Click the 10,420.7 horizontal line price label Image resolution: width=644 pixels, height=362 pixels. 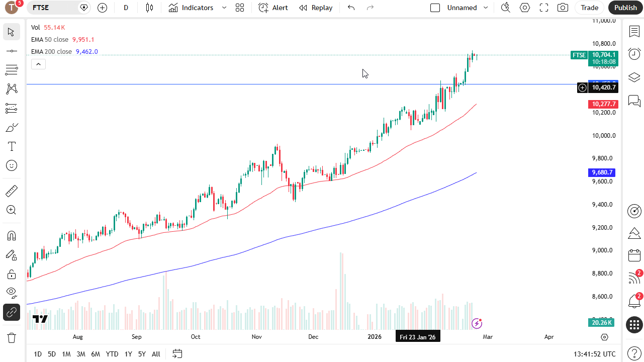pyautogui.click(x=603, y=87)
